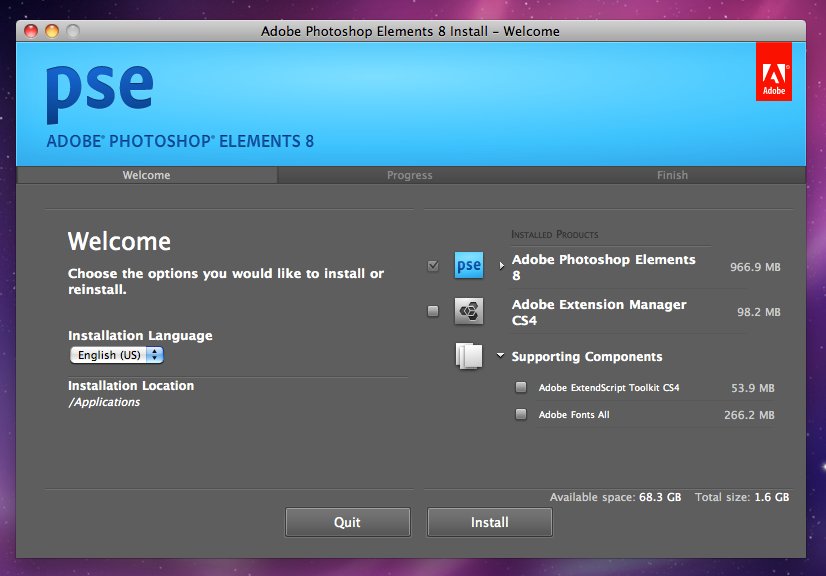Collapse the Supporting Components disclosure triangle
The height and width of the screenshot is (576, 826).
[x=501, y=356]
